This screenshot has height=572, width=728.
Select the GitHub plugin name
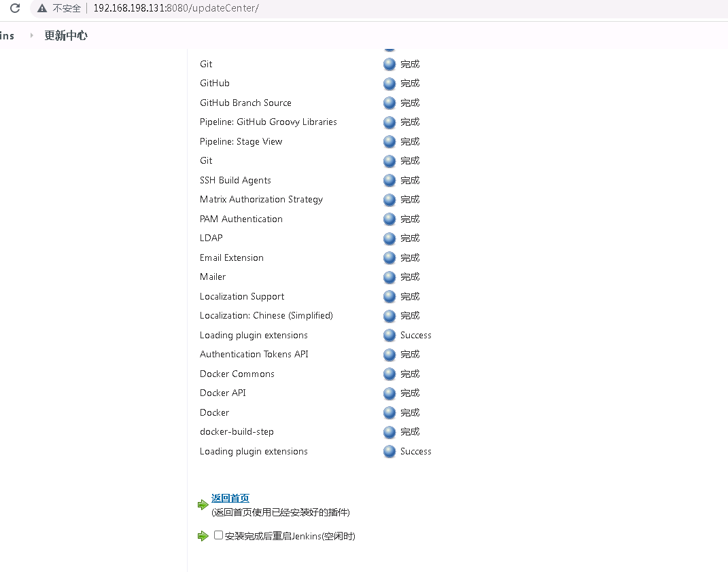215,83
